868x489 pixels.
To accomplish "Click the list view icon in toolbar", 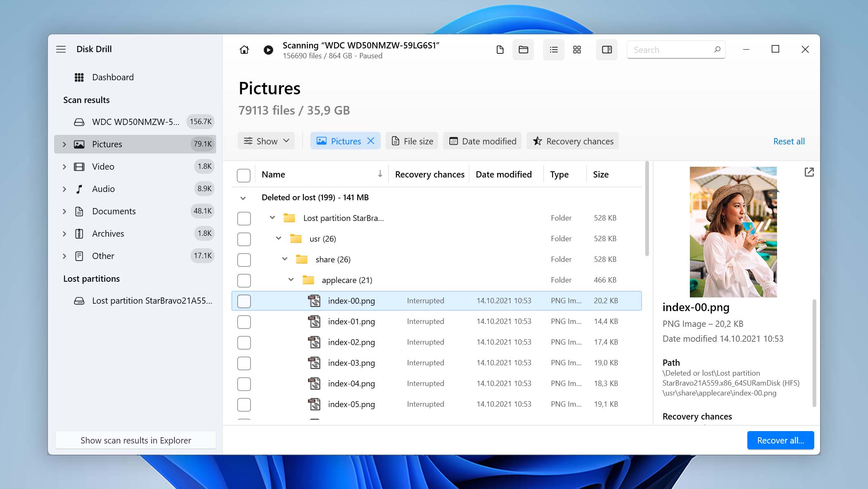I will (x=553, y=50).
